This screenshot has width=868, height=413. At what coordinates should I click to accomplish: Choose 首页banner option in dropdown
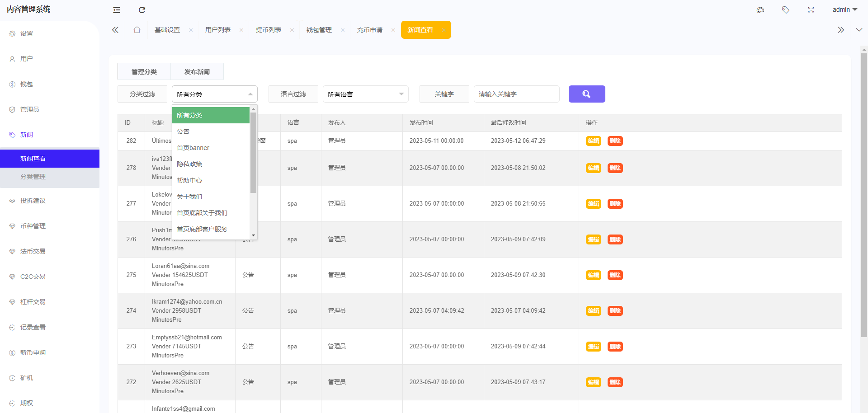click(193, 148)
